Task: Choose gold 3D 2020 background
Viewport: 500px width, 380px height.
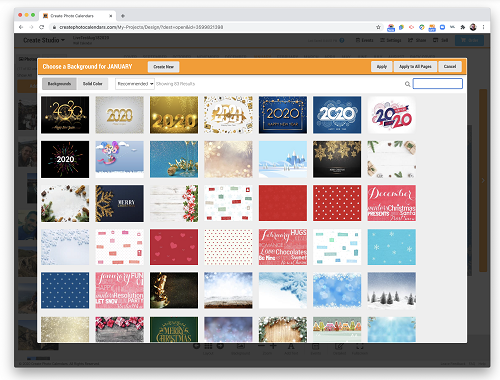Action: pyautogui.click(x=174, y=115)
